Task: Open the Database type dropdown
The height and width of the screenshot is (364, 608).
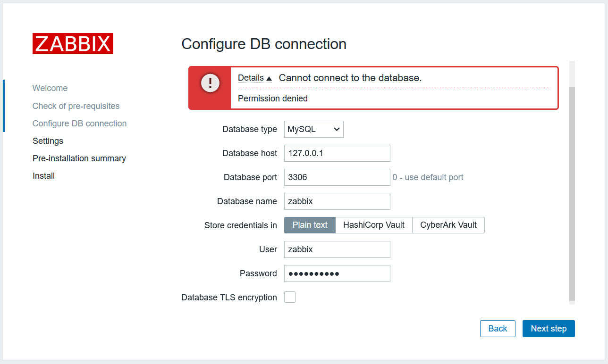Action: coord(314,129)
